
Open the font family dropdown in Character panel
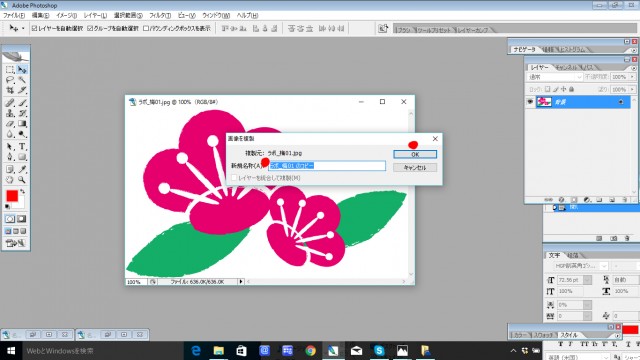pyautogui.click(x=604, y=266)
